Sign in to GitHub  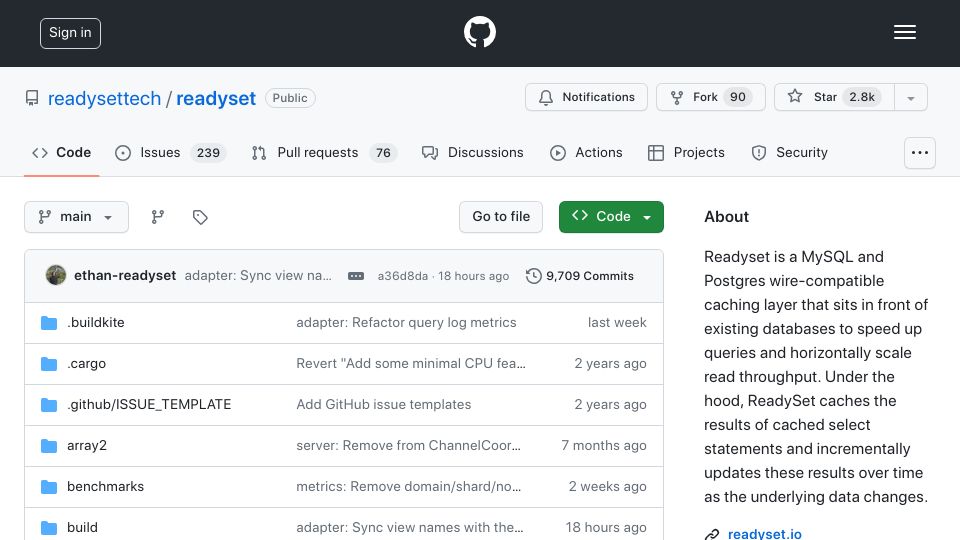point(70,33)
